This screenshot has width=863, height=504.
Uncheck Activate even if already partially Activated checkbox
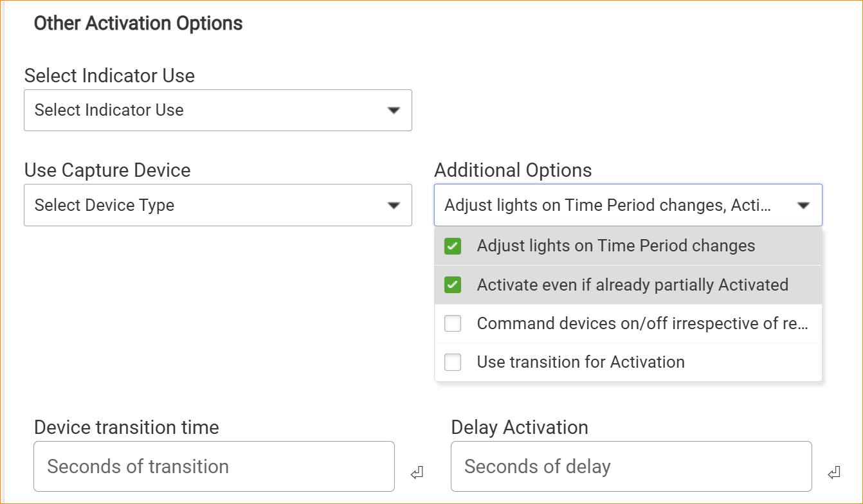[453, 285]
